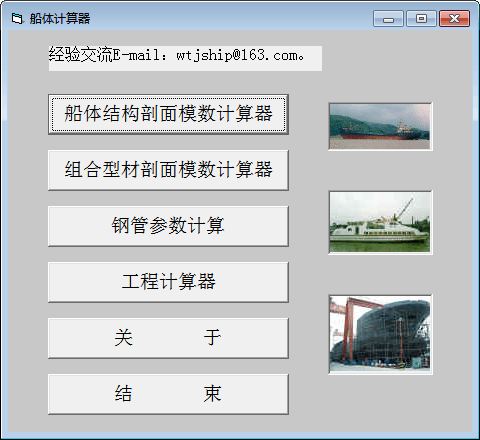Screen dimensions: 480x440
Task: Start the 工程计算器
Action: point(168,282)
